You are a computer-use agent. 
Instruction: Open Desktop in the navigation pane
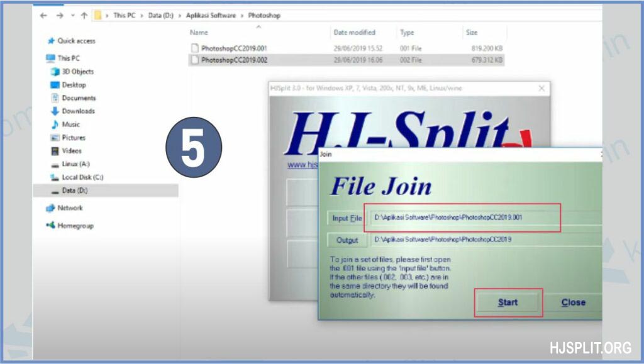[x=74, y=85]
